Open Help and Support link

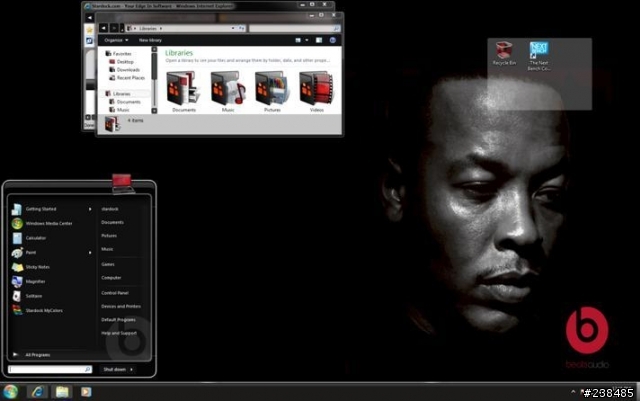(119, 334)
